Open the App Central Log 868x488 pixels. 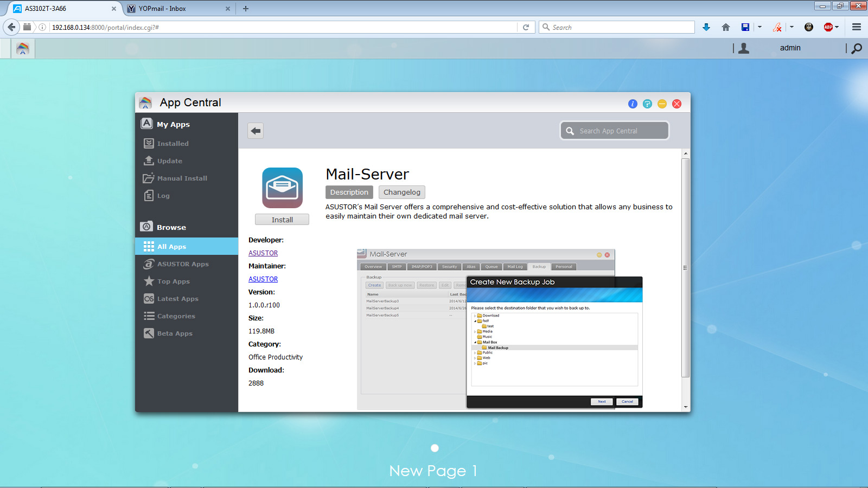tap(163, 196)
